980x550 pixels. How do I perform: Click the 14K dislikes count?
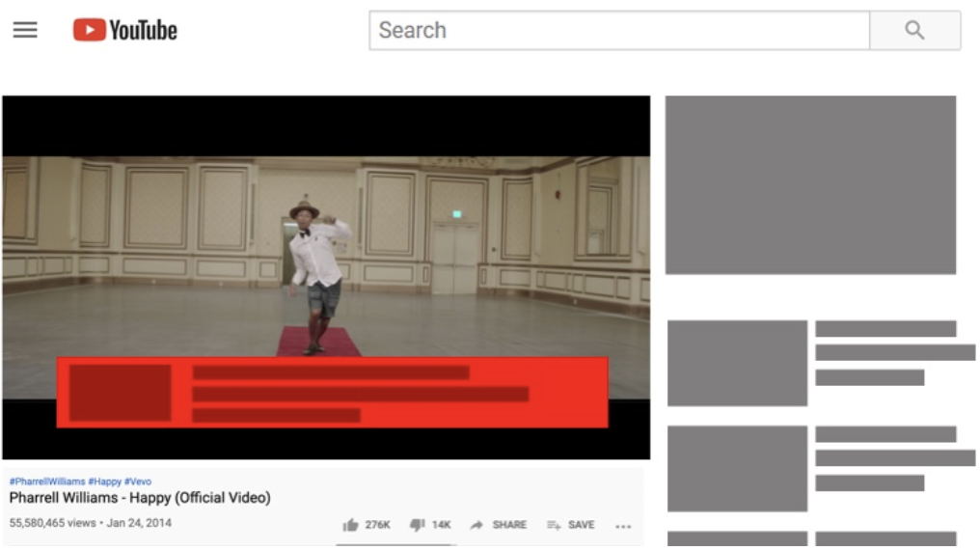(441, 525)
